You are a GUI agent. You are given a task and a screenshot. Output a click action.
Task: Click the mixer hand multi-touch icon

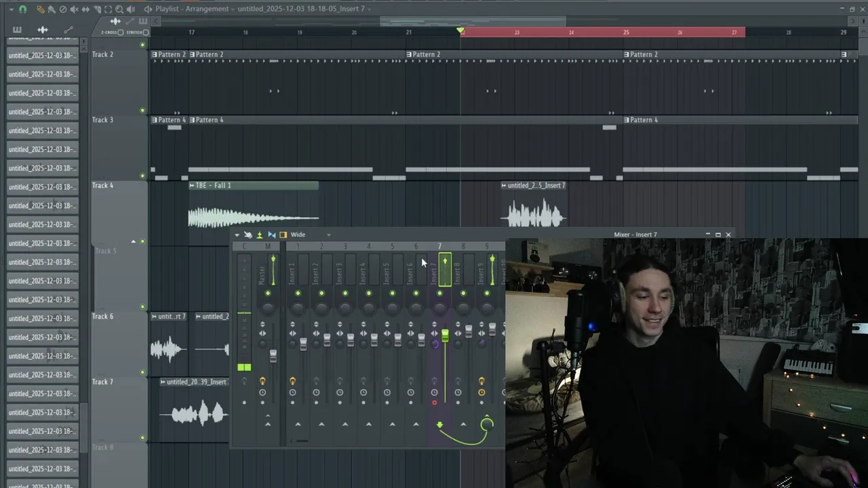248,235
